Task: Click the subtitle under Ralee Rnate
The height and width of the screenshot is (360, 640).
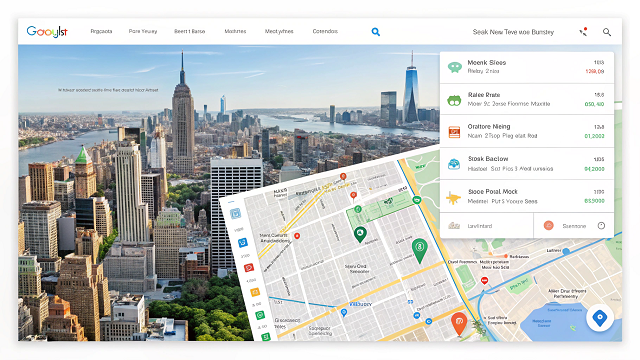Action: point(509,104)
